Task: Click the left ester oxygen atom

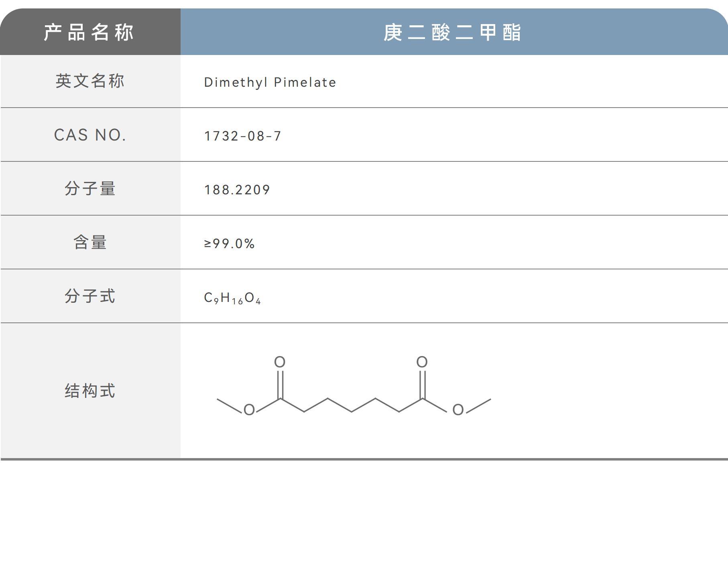Action: [x=249, y=411]
